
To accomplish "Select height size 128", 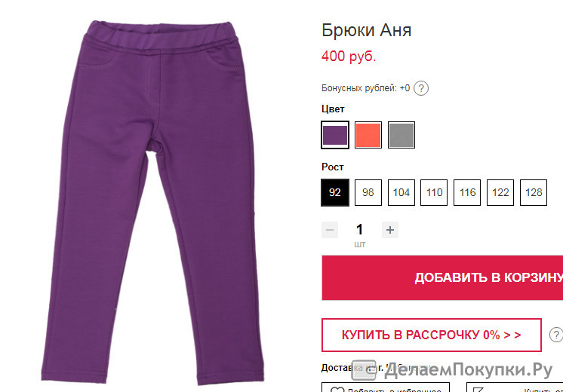I will point(534,192).
